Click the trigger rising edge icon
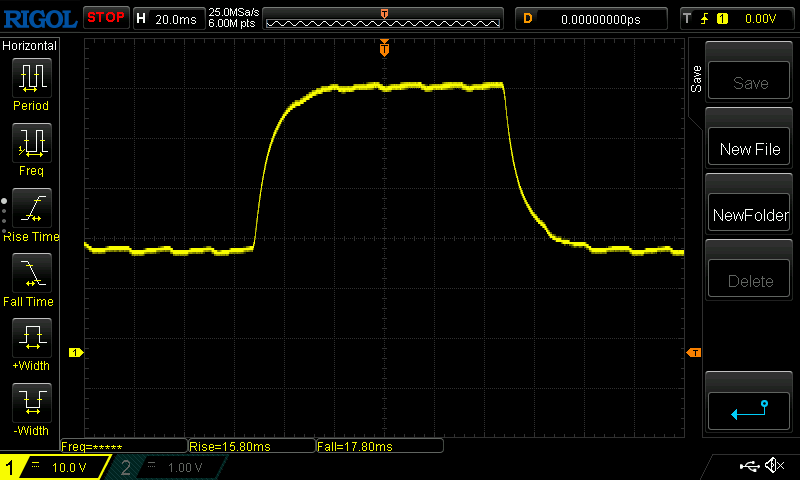 pyautogui.click(x=705, y=19)
